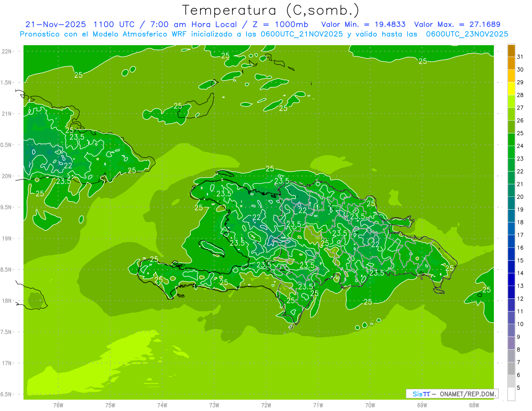Click the '5' color scale label

tap(519, 388)
